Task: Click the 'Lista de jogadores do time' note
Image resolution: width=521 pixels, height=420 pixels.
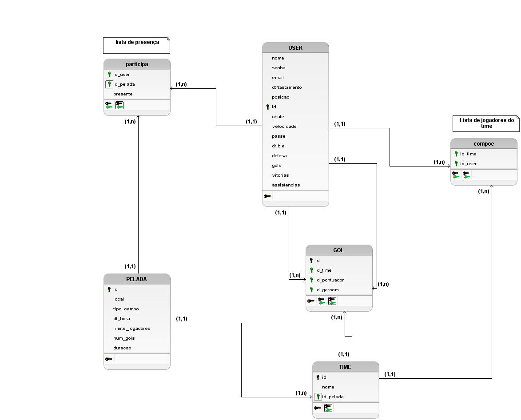Action: click(486, 123)
